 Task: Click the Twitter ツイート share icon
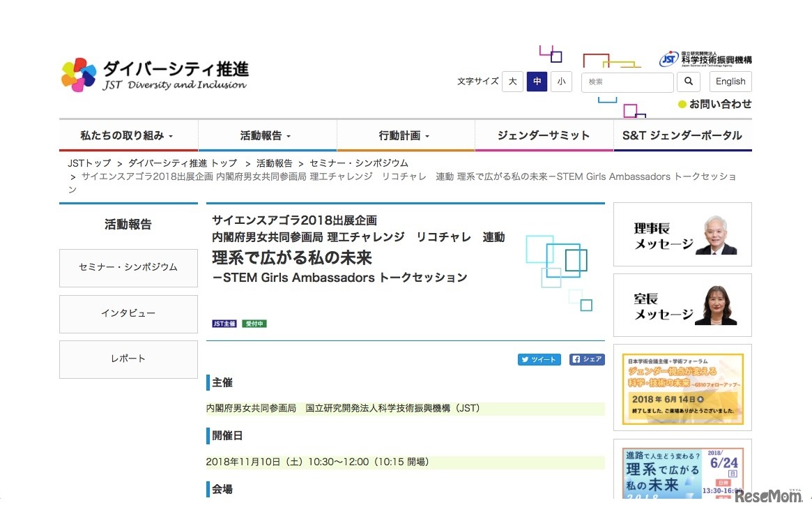pyautogui.click(x=538, y=359)
